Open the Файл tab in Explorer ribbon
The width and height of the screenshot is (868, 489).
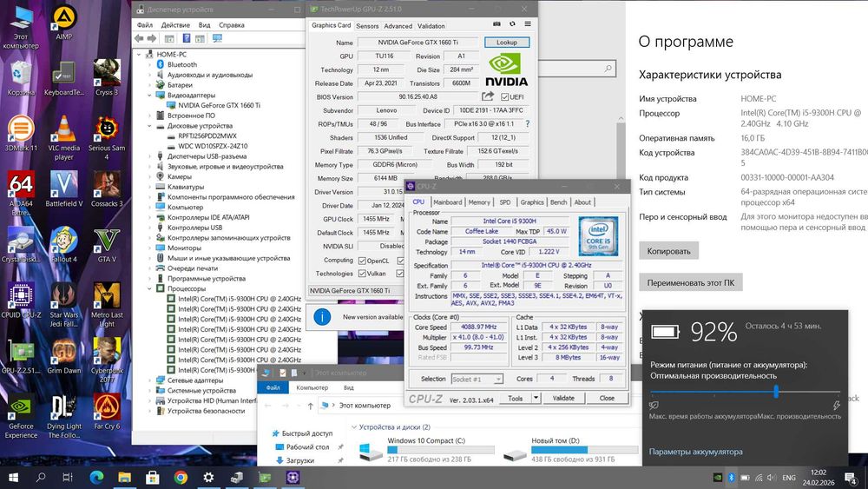(x=273, y=387)
